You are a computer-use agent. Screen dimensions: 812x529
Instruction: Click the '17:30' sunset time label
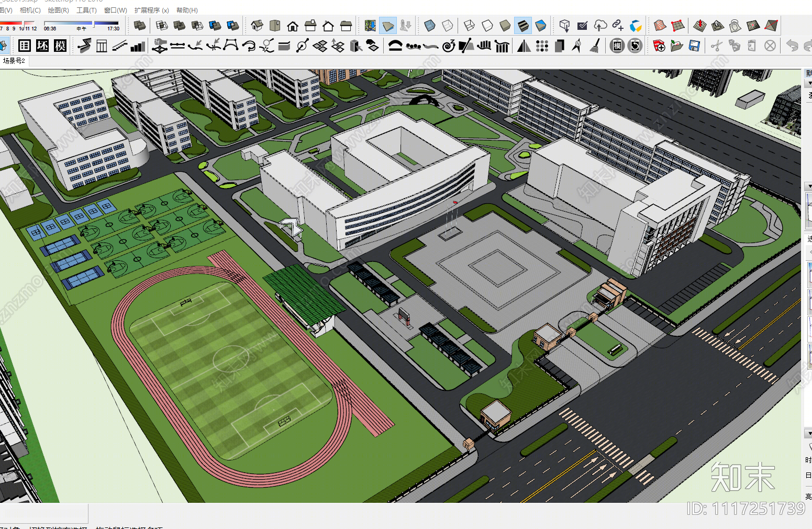click(x=113, y=29)
